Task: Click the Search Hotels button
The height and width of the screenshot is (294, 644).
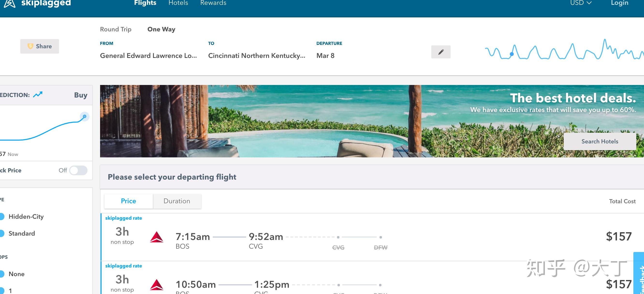Action: 600,141
